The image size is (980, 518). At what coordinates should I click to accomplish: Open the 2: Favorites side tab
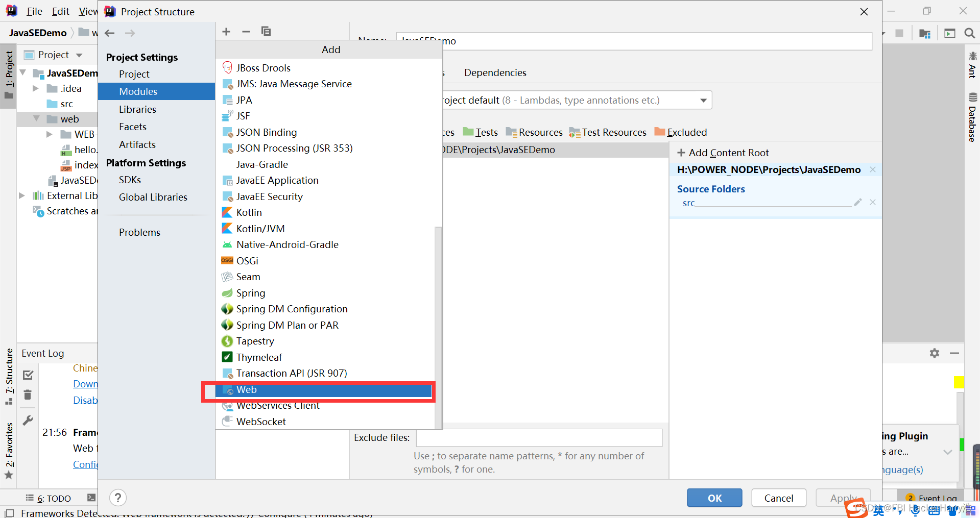tap(9, 451)
